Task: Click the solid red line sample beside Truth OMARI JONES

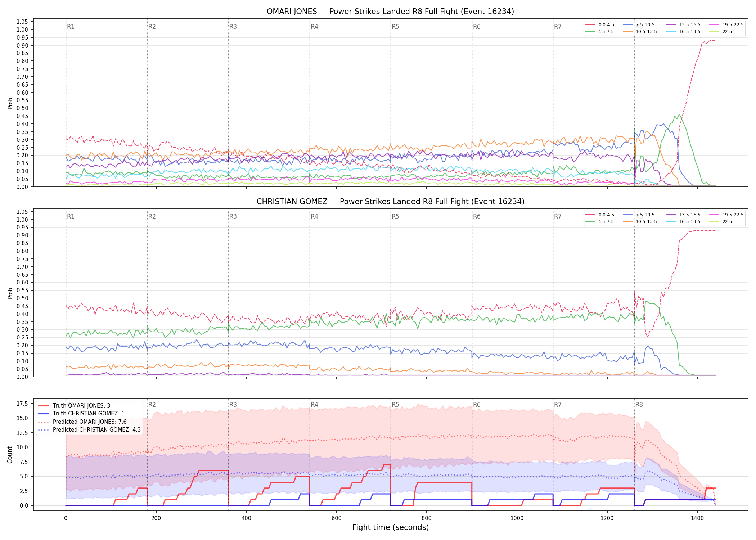Action: [44, 406]
